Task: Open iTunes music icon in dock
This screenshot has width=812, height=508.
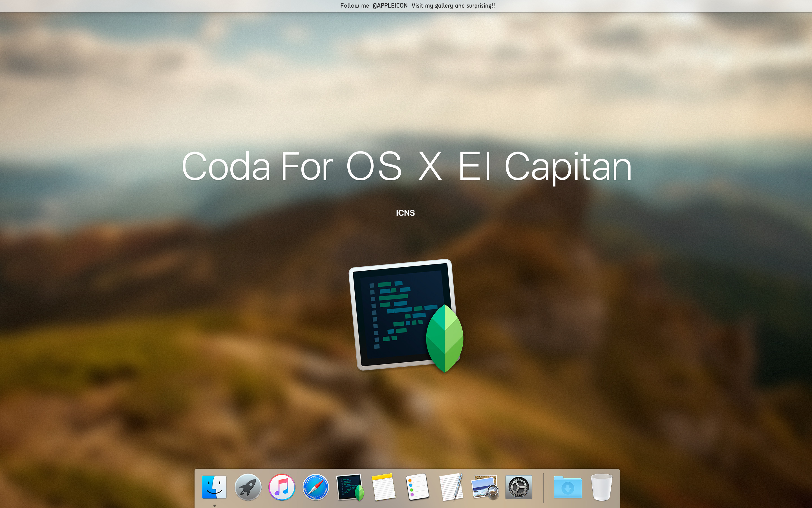Action: coord(282,487)
